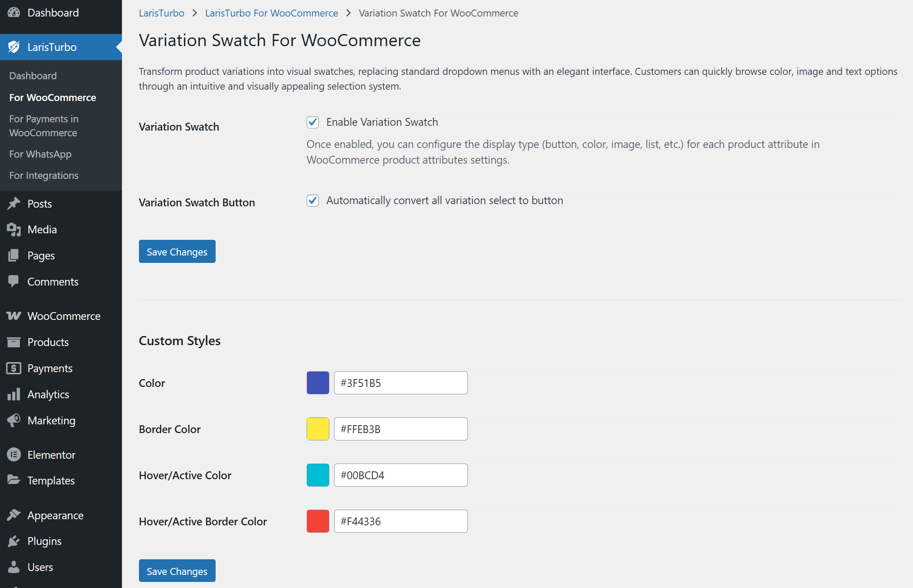Click the red Hover/Active Border Color swatch
913x588 pixels.
click(x=318, y=521)
